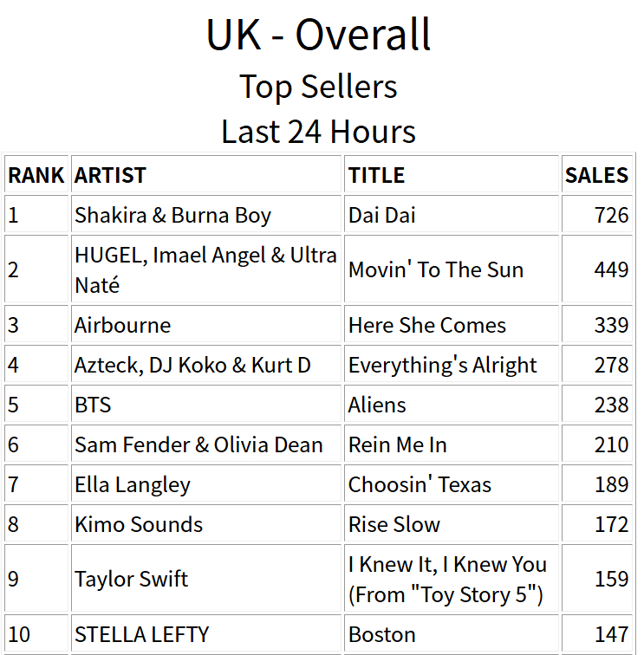Select the Shakira & Burna Boy artist cell
This screenshot has width=644, height=655.
coord(206,215)
